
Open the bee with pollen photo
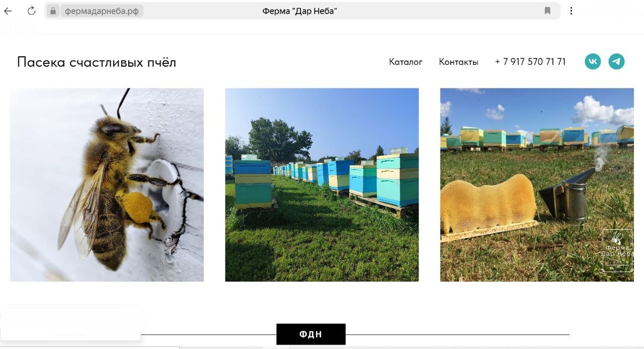click(x=107, y=185)
